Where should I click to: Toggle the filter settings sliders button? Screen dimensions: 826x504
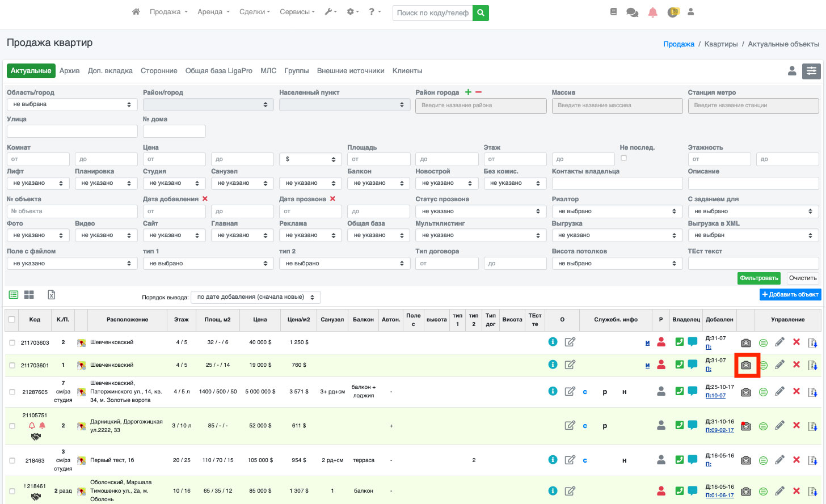click(811, 71)
